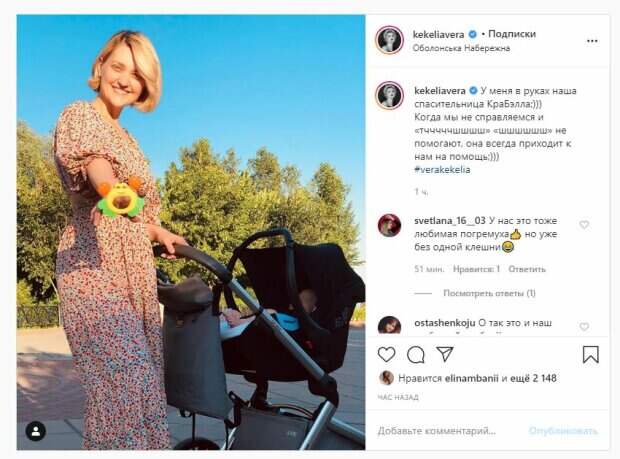Open the comment bubble icon
Screen dimensions: 620x459
coord(416,354)
